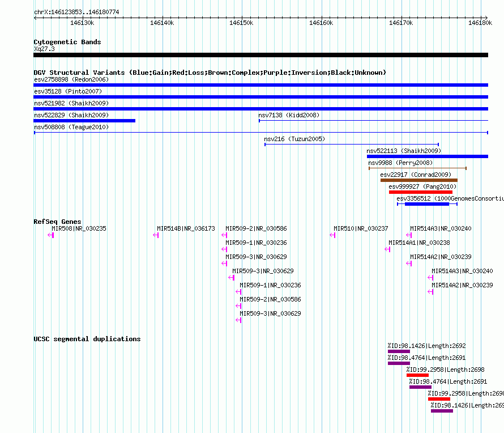Click the MIR514A3 arrow in MIR510's row
Viewport: 504px width, 433px height.
coord(409,235)
